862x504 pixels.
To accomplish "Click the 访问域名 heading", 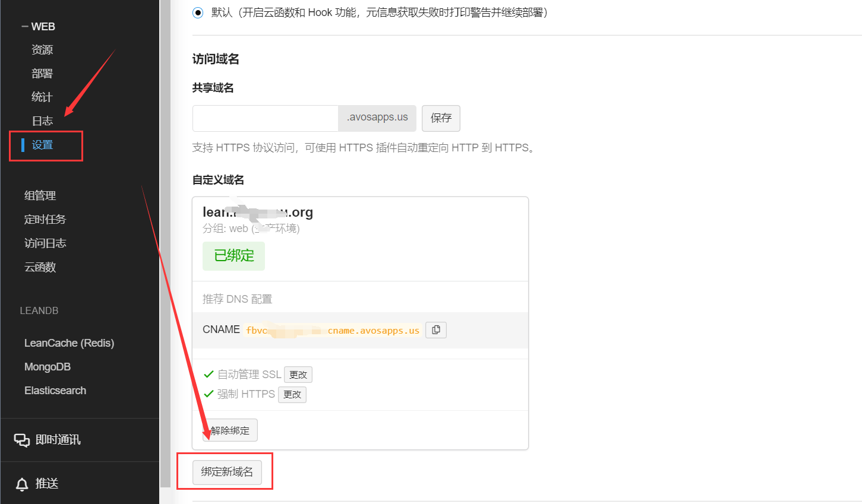I will (216, 59).
